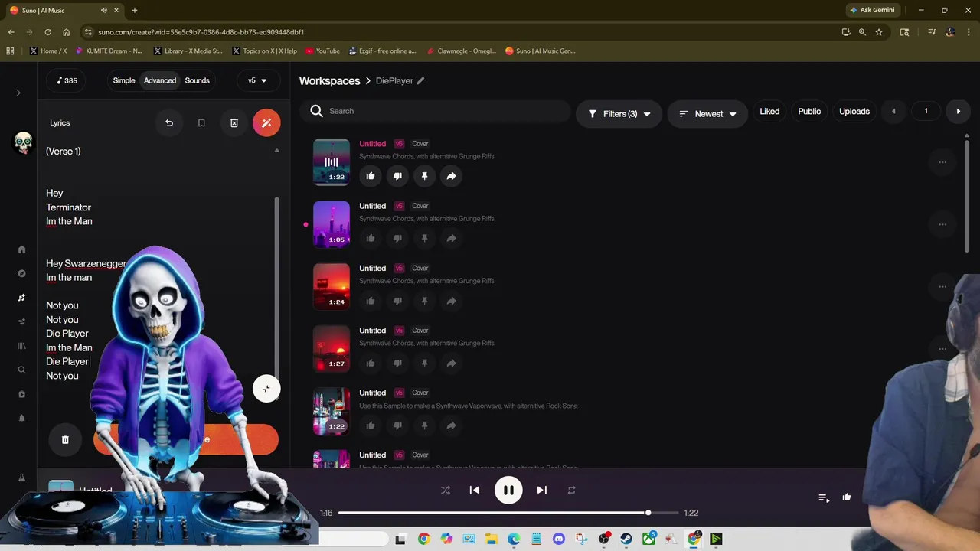
Task: Toggle the Liked filter
Action: click(x=769, y=112)
